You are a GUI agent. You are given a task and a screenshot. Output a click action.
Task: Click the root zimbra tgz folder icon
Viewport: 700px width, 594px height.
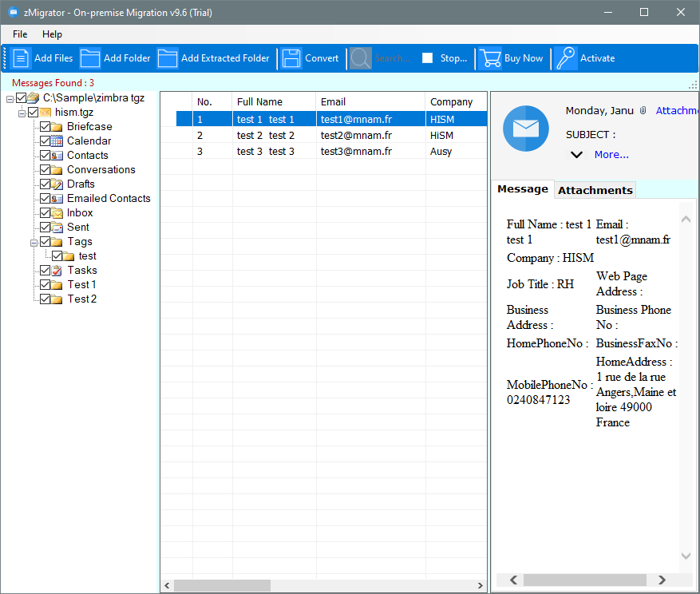tap(34, 98)
